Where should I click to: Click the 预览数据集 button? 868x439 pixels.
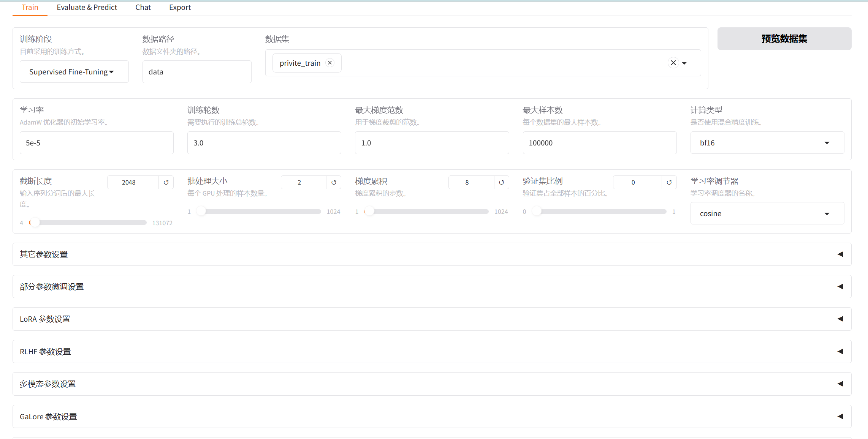click(x=784, y=39)
